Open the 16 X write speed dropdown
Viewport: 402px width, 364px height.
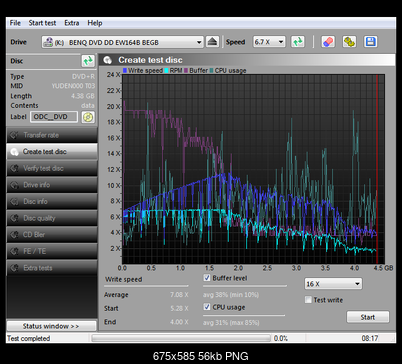coord(333,284)
